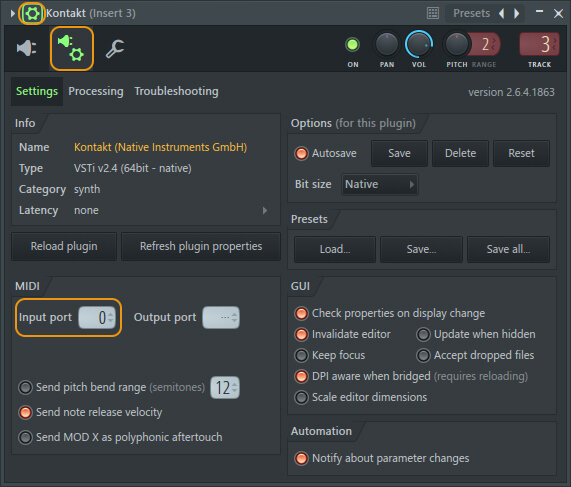This screenshot has width=571, height=487.
Task: Change pitch RANGE value 2
Action: [x=487, y=44]
